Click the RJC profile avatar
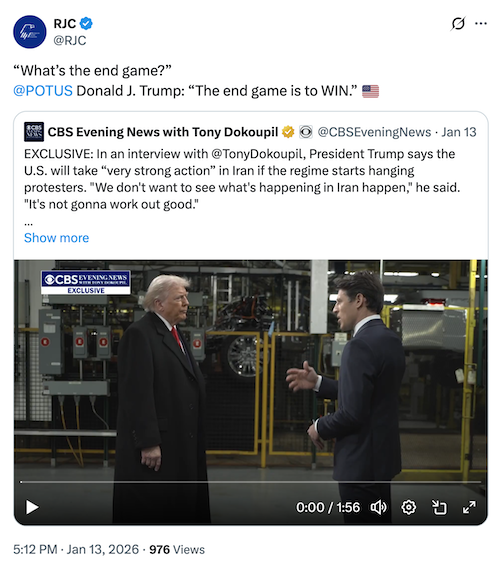This screenshot has height=571, width=500. pos(29,32)
